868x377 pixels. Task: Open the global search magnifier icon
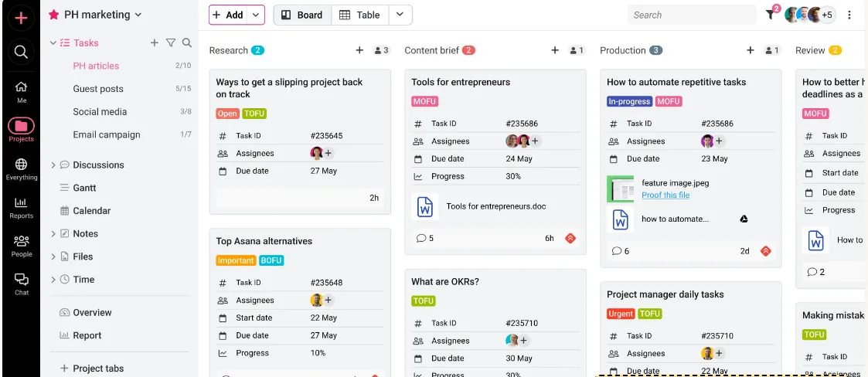pos(21,52)
